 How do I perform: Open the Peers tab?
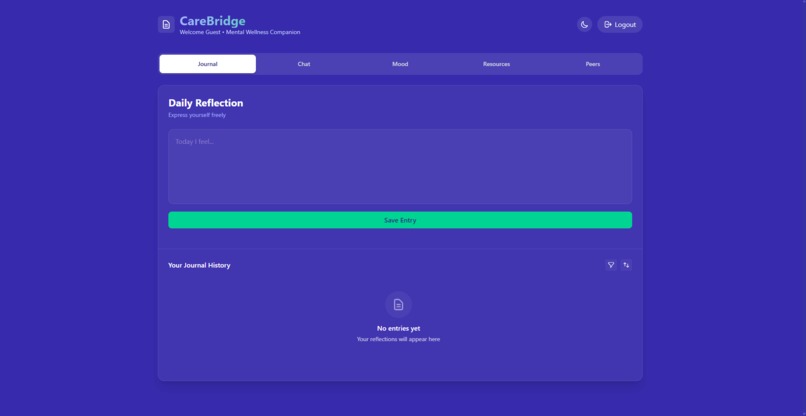tap(593, 64)
